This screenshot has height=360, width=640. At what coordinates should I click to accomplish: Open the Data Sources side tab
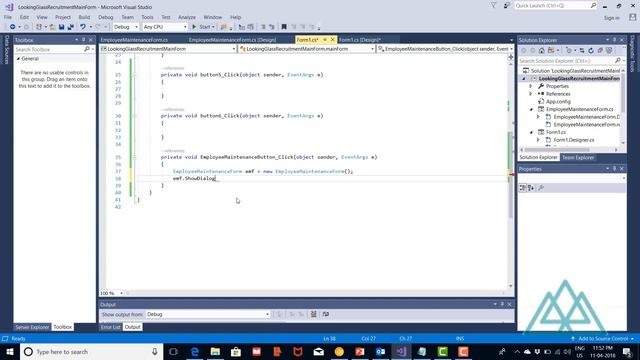[7, 50]
